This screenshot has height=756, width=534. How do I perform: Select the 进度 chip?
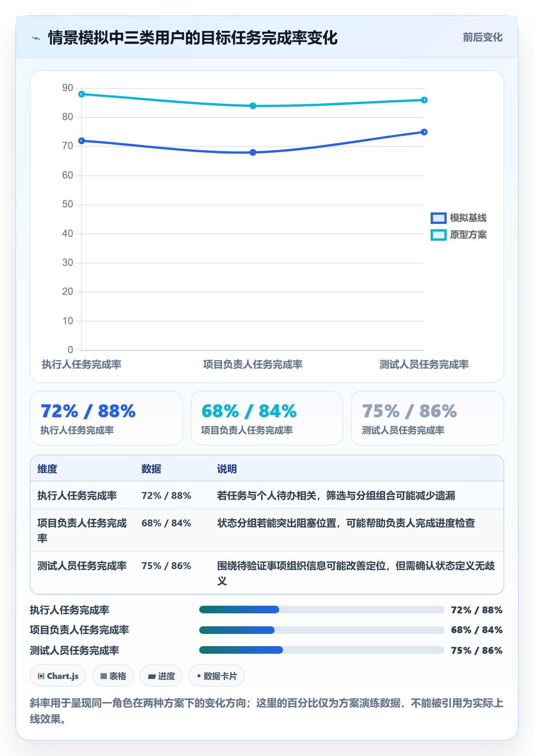tap(161, 676)
